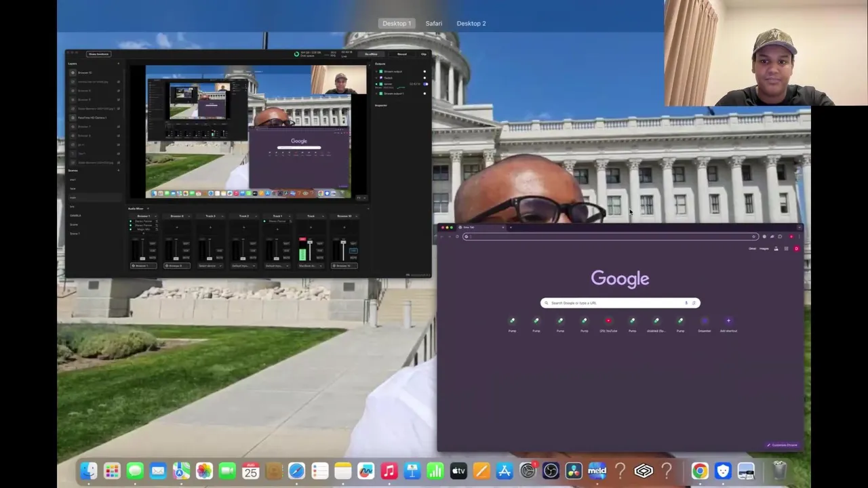Bookmark this tab with the star icon
The width and height of the screenshot is (868, 488).
pyautogui.click(x=753, y=237)
